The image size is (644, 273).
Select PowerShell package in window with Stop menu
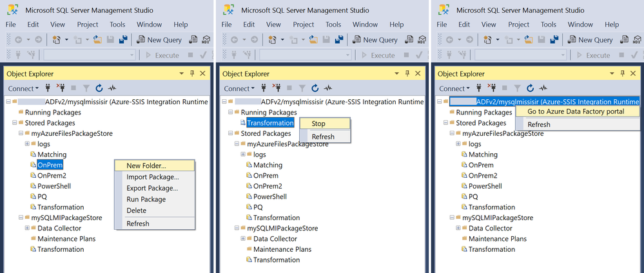(x=270, y=196)
